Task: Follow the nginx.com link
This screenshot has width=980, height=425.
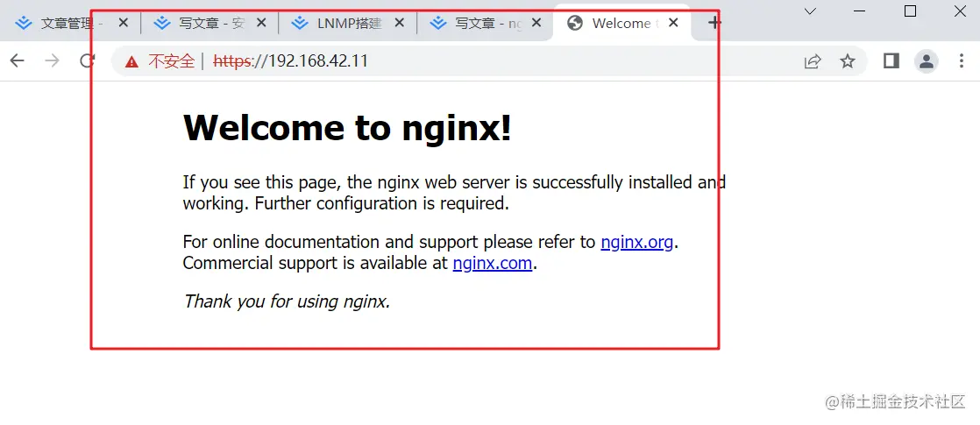Action: click(x=493, y=263)
